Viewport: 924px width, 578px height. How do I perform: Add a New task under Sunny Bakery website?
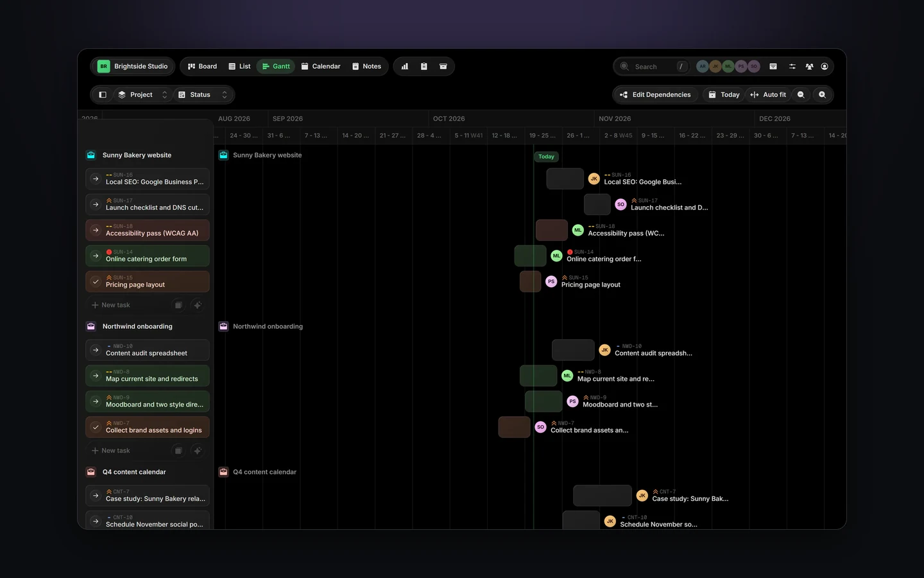(x=111, y=305)
